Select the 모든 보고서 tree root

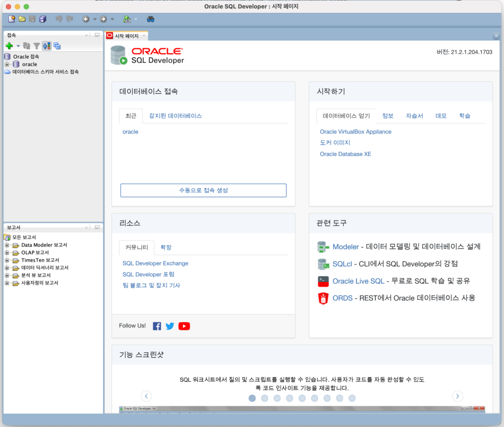24,237
